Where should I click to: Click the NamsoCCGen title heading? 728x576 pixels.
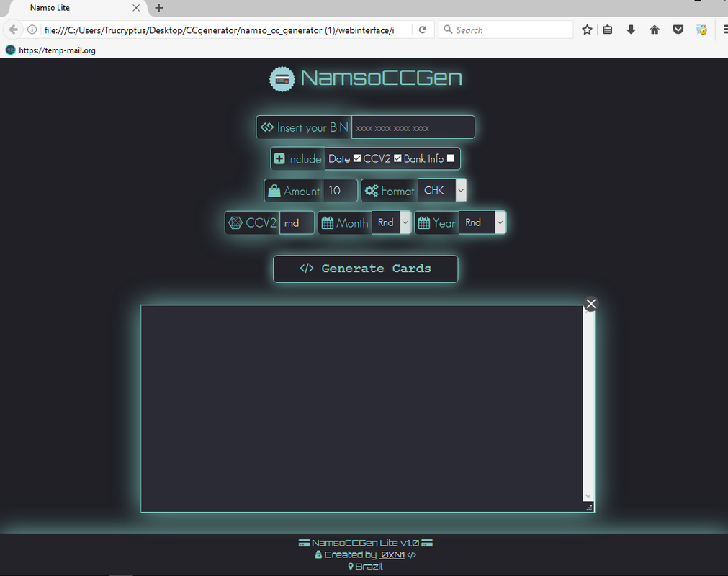(x=381, y=78)
